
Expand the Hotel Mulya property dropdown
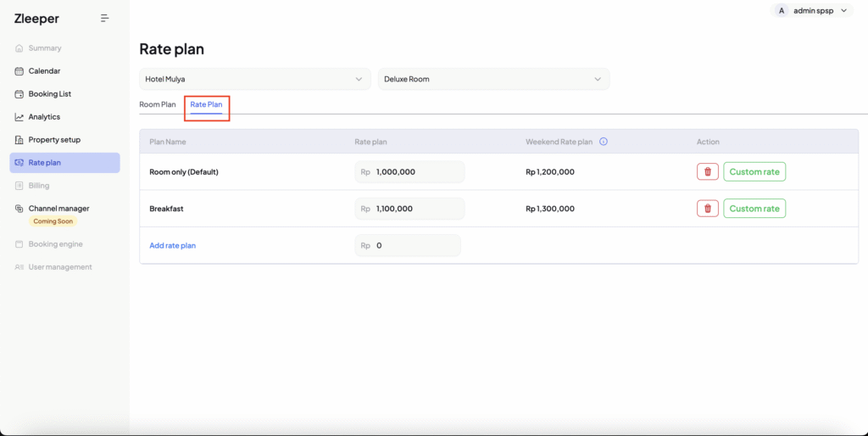(x=254, y=79)
